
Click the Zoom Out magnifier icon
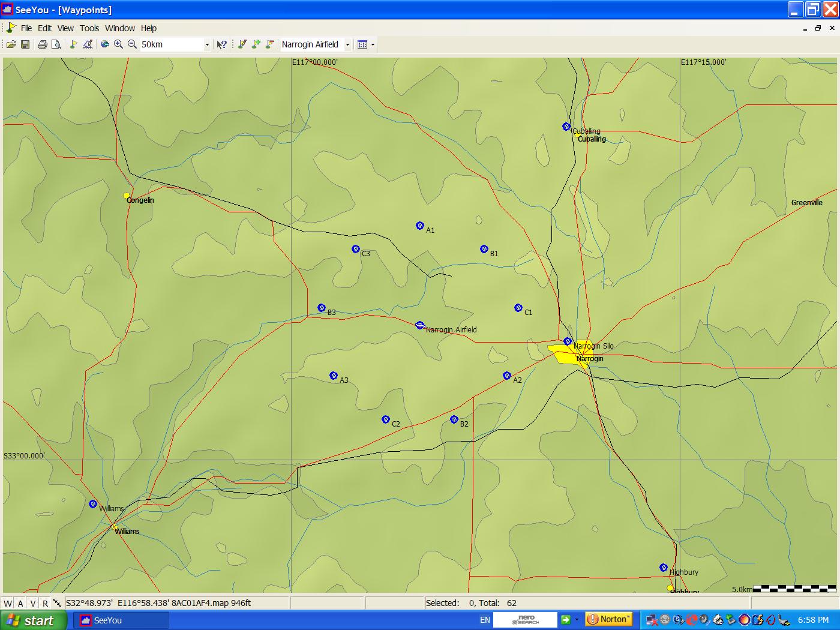(x=132, y=44)
